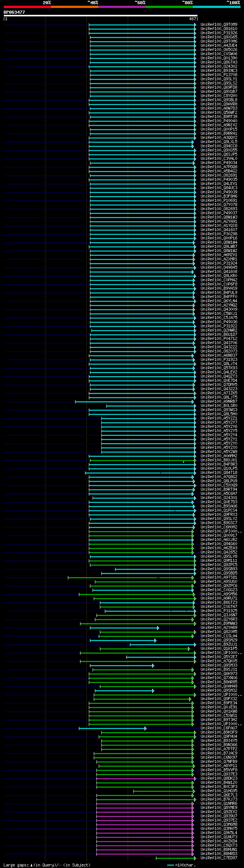Select the label UniRef100_Q93WS3
Image resolution: width=244 pixels, height=868 pixels.
click(x=219, y=410)
